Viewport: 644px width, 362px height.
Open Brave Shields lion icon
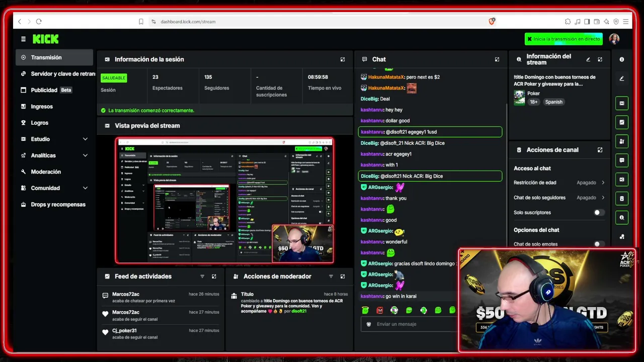492,21
